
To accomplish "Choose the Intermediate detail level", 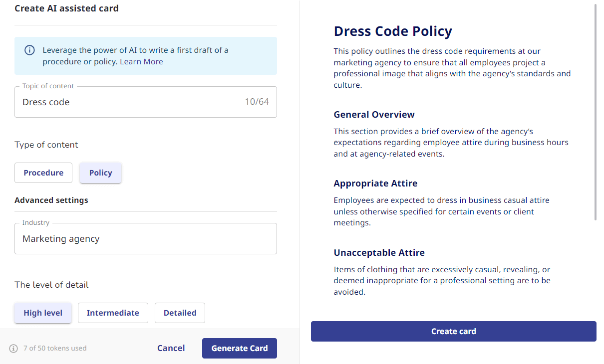I will [x=113, y=313].
